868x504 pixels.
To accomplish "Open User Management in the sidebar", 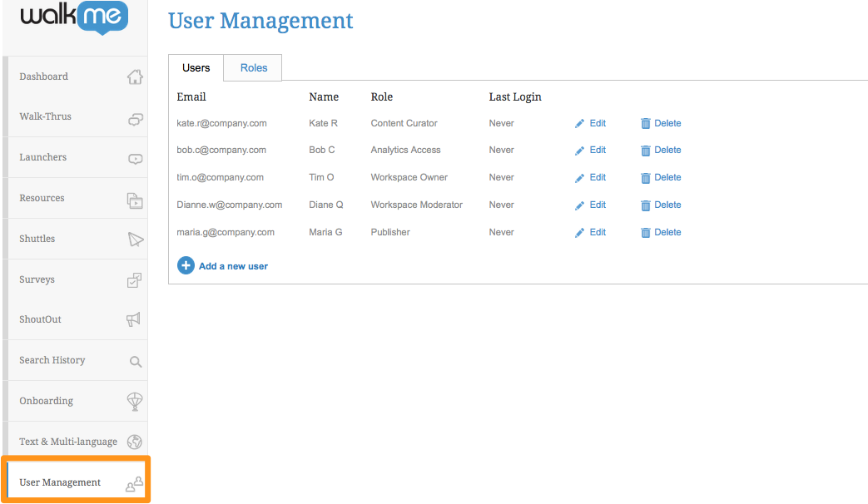I will coord(60,482).
